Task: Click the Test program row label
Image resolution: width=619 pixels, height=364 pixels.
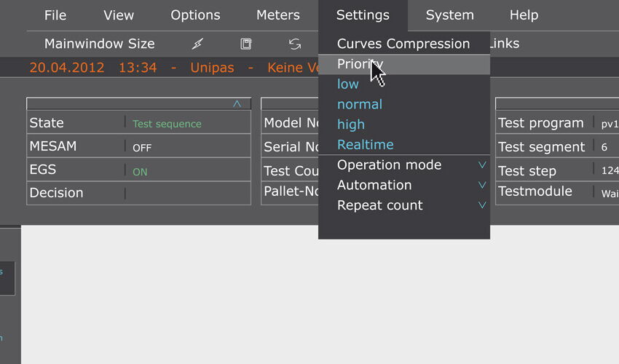Action: (x=540, y=123)
